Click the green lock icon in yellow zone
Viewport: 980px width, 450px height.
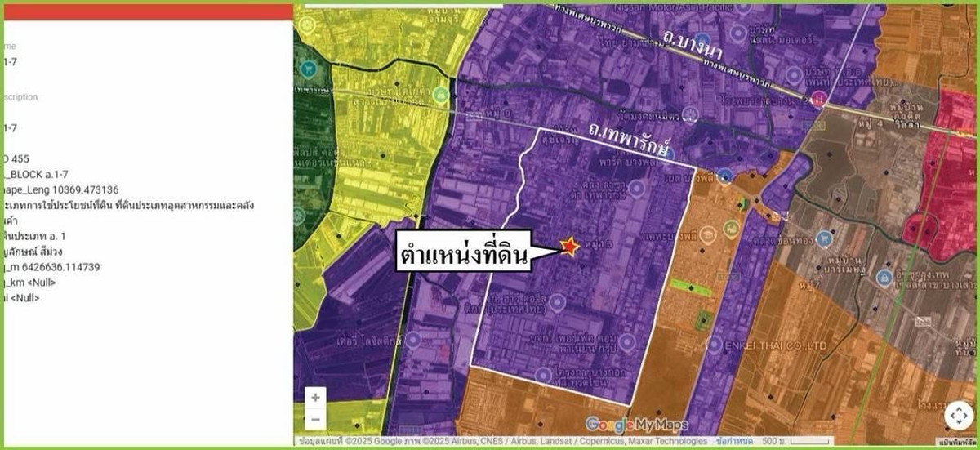442,94
